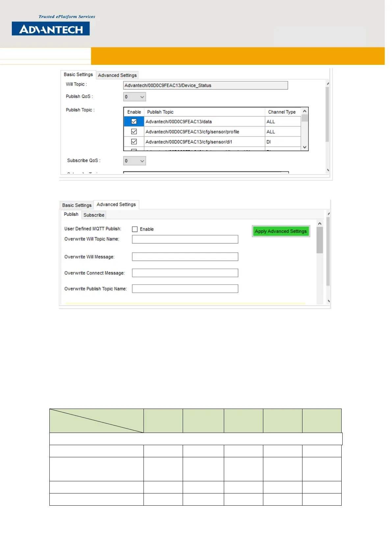Click the Channel Type column header
392x554 pixels.
pos(282,112)
